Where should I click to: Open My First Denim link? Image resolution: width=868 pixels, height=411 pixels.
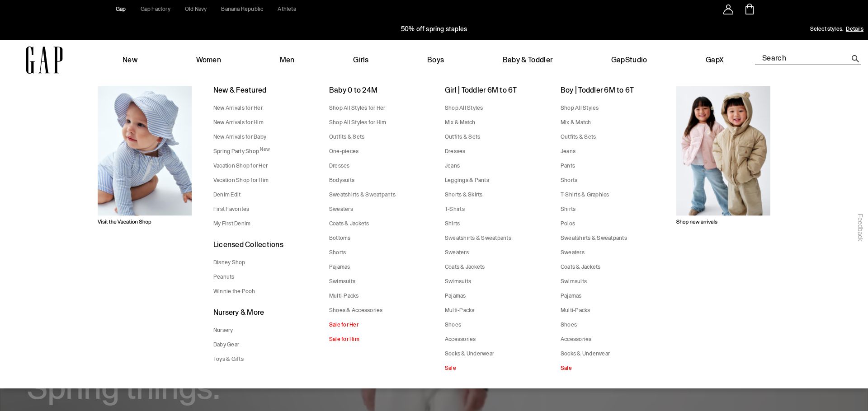(232, 224)
